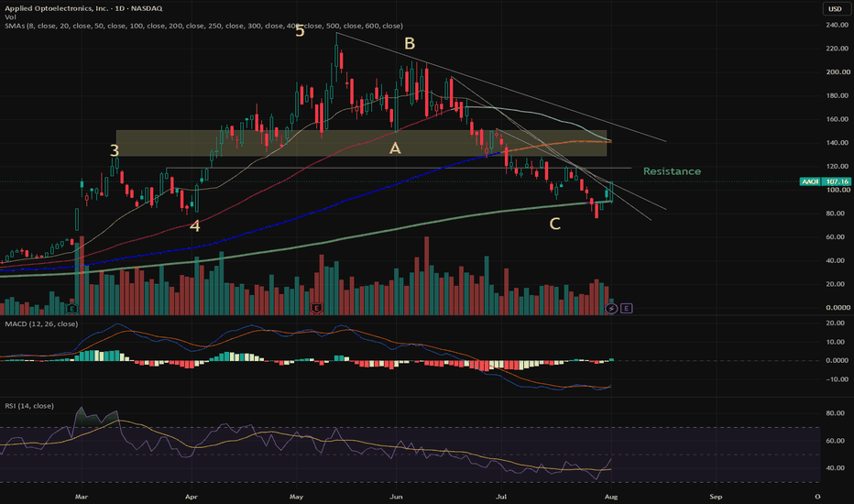Click the red earnings marker near May
The image size is (854, 504).
point(316,309)
